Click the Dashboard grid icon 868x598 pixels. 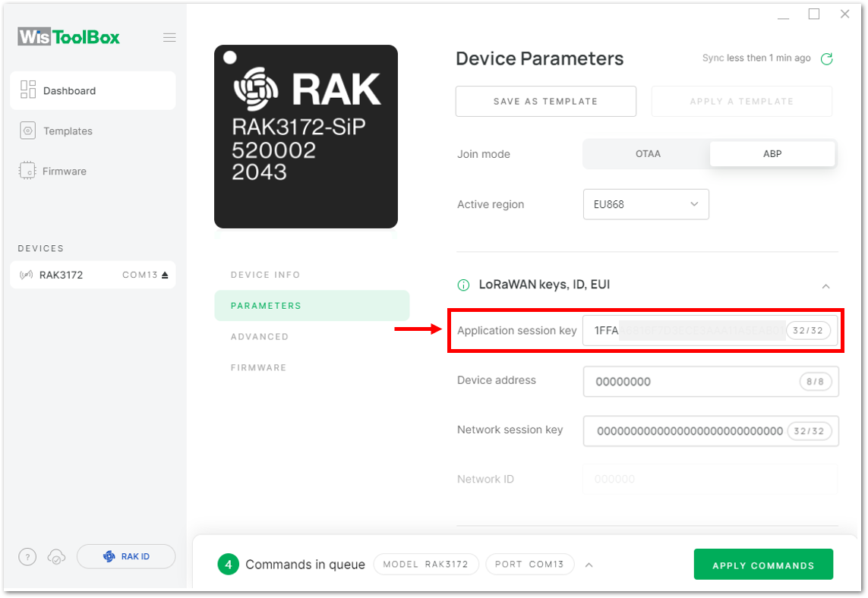[27, 90]
